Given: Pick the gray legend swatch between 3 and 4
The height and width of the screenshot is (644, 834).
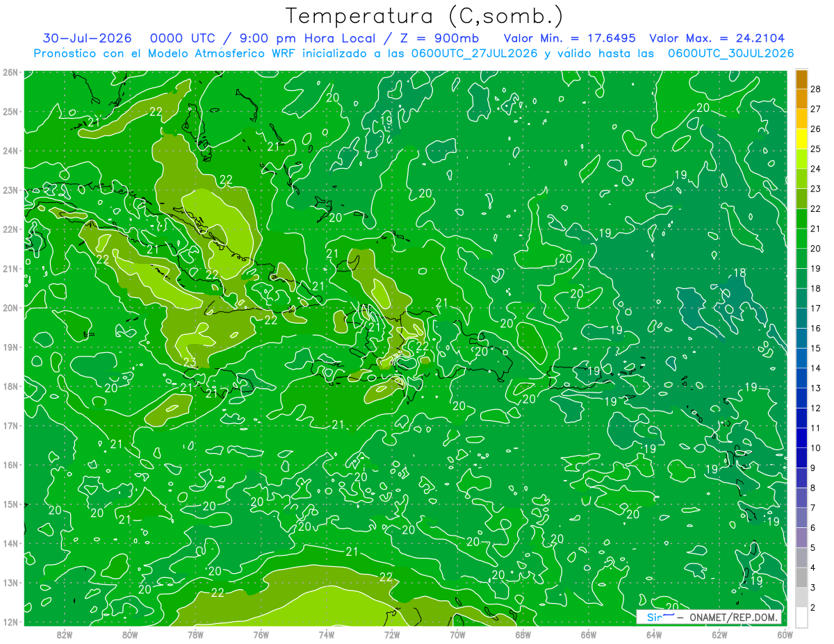Looking at the screenshot, I should pyautogui.click(x=801, y=577).
